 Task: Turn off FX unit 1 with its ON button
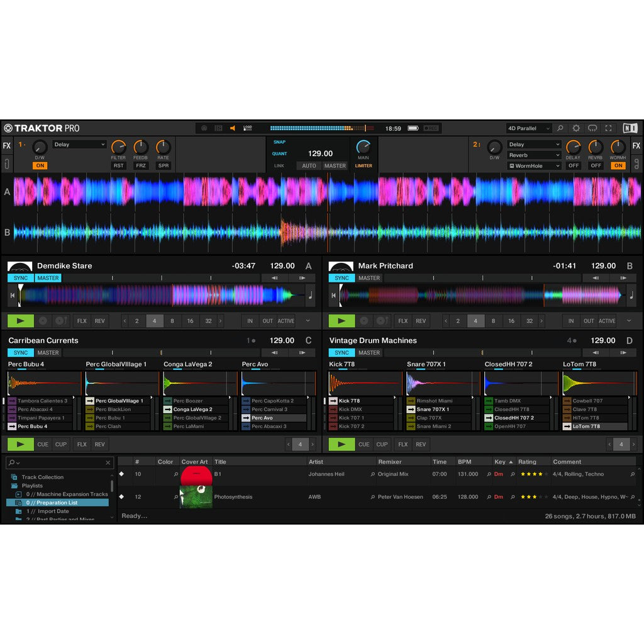[39, 165]
